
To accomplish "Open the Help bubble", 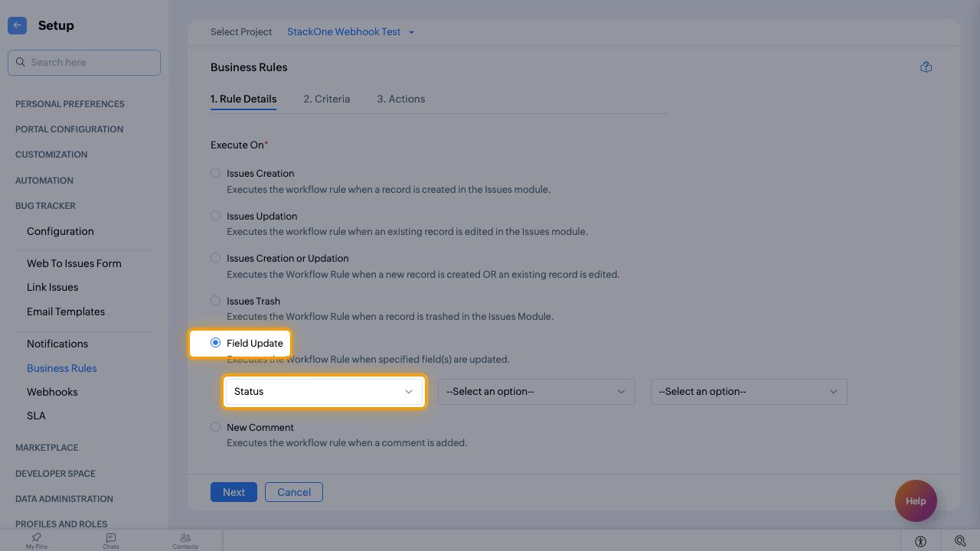I will pyautogui.click(x=916, y=501).
